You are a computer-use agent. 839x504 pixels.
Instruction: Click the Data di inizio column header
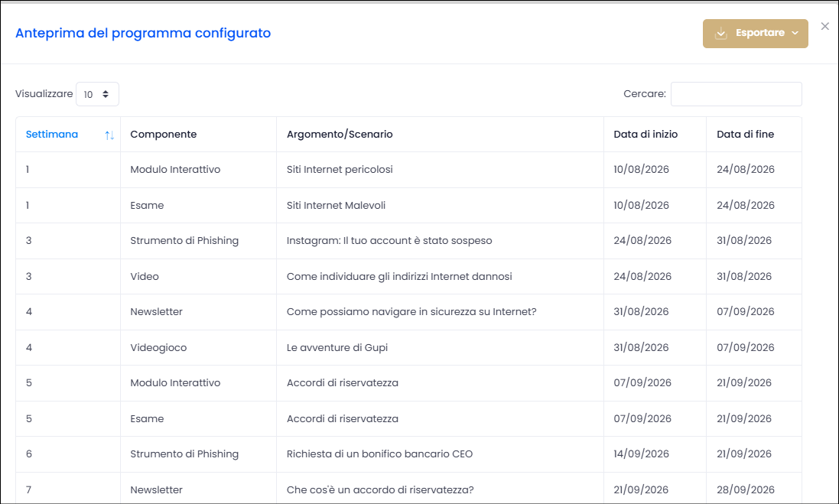pyautogui.click(x=646, y=135)
